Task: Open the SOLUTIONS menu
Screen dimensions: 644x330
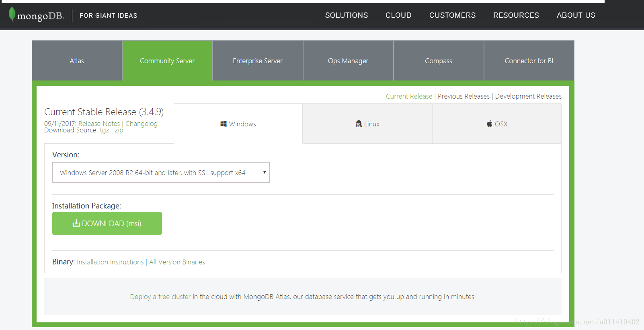Action: coord(347,15)
